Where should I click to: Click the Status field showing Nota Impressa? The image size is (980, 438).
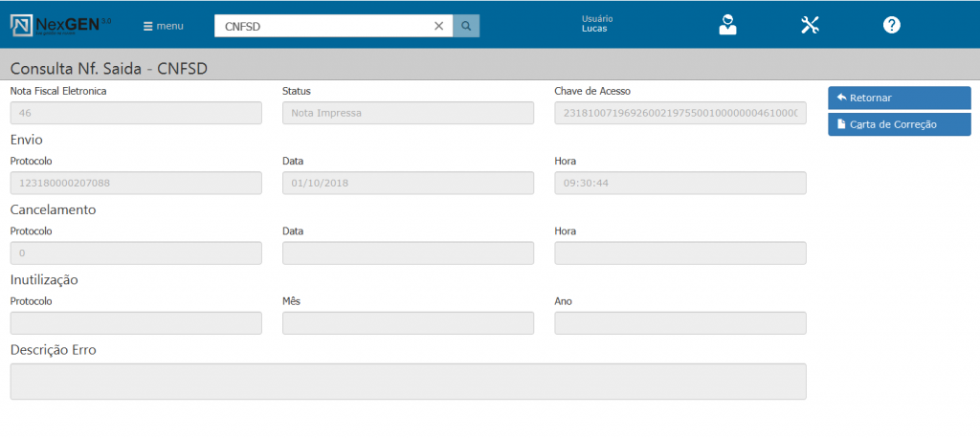(408, 113)
